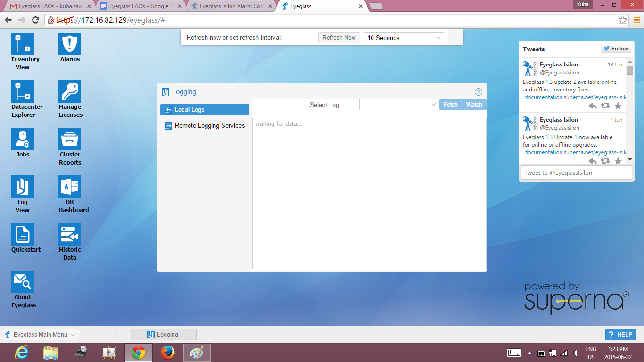The image size is (644, 362).
Task: Open documentation link in 18 Jun tweet
Action: tap(575, 97)
